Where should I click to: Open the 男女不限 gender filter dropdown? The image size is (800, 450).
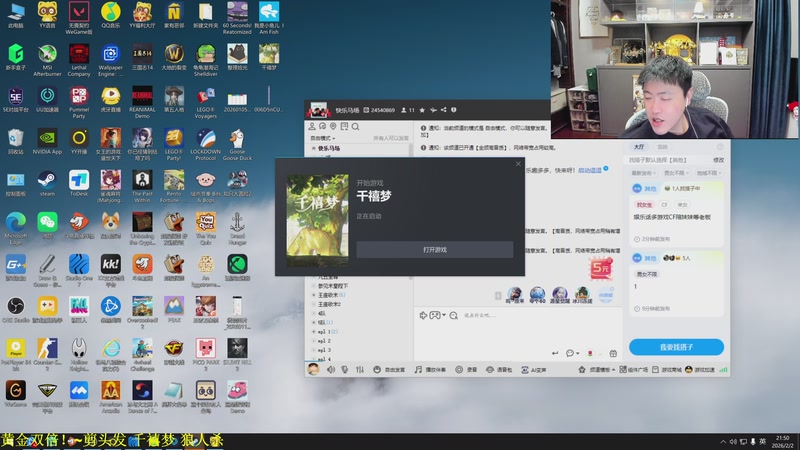pos(676,173)
